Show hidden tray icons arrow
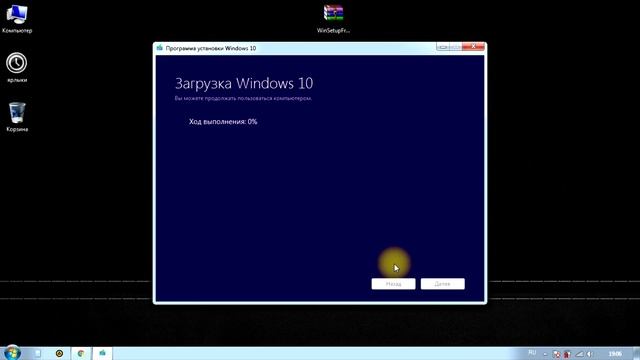This screenshot has width=640, height=360. 545,354
